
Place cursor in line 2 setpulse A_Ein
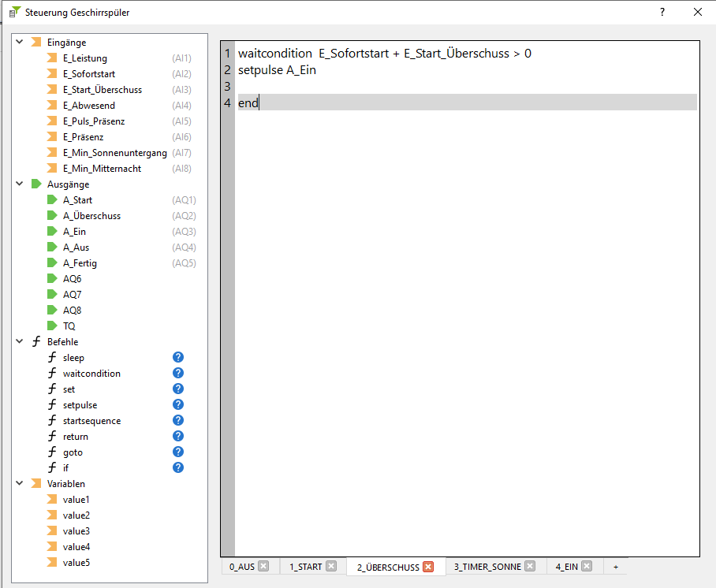click(277, 70)
